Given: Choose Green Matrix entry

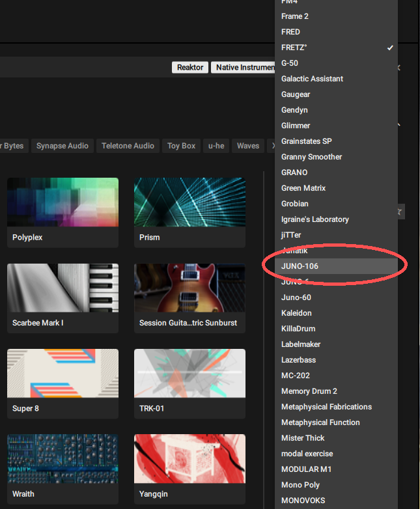Looking at the screenshot, I should [x=336, y=188].
